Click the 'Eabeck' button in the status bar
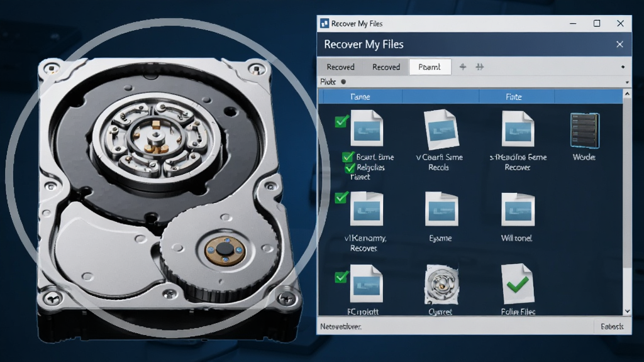The height and width of the screenshot is (362, 644). tap(612, 327)
